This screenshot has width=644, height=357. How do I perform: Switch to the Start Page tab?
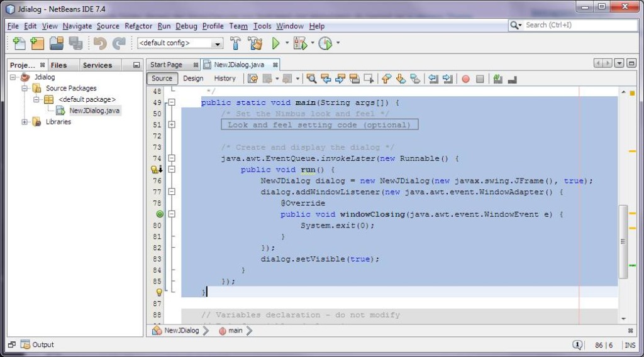(x=167, y=65)
